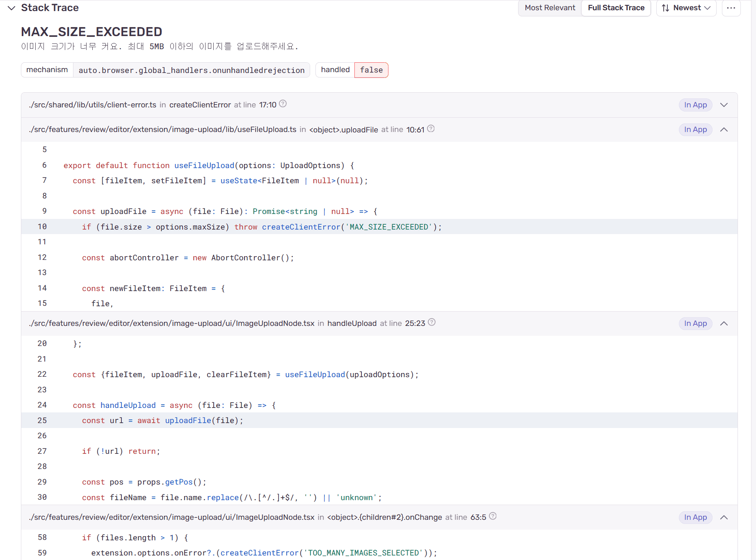Click In App badge on useFileUpload.ts frame
This screenshot has width=756, height=560.
pos(695,130)
